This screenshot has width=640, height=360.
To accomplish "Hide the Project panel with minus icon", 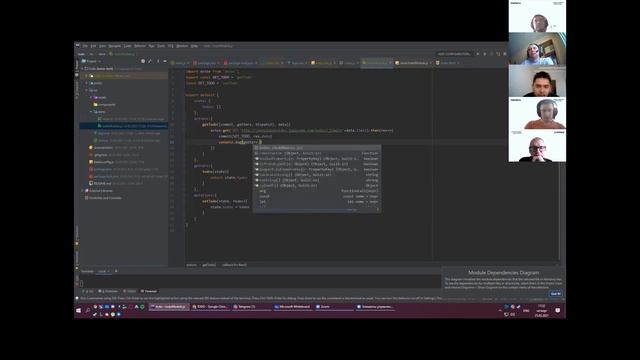I will 165,61.
